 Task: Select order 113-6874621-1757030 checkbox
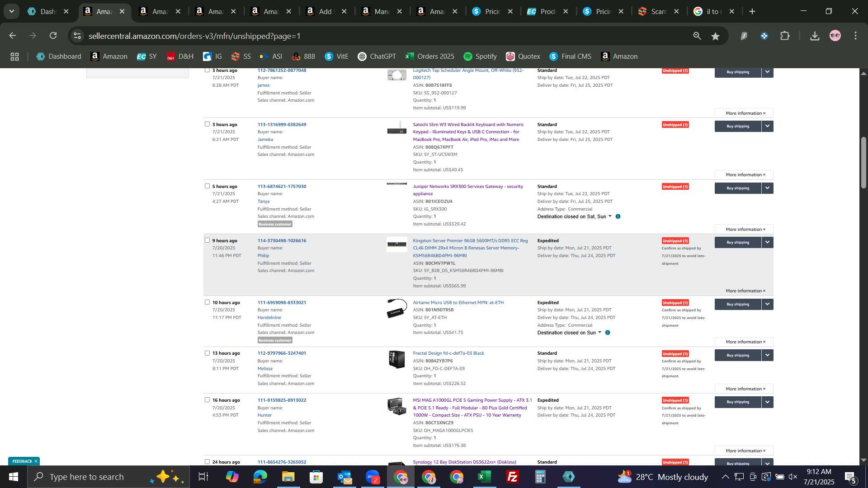pyautogui.click(x=207, y=186)
